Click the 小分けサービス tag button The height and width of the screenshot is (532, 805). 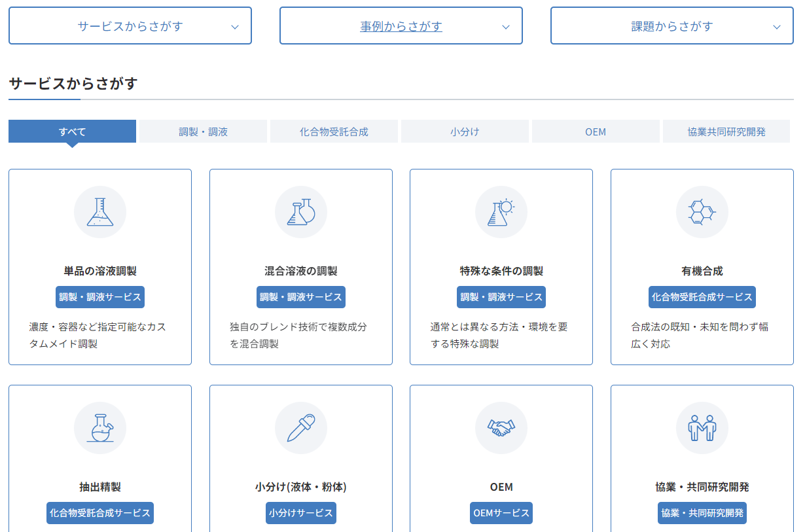(301, 513)
